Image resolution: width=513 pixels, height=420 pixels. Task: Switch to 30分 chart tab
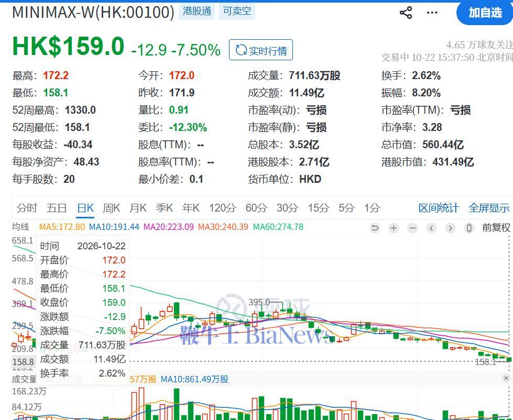[287, 208]
